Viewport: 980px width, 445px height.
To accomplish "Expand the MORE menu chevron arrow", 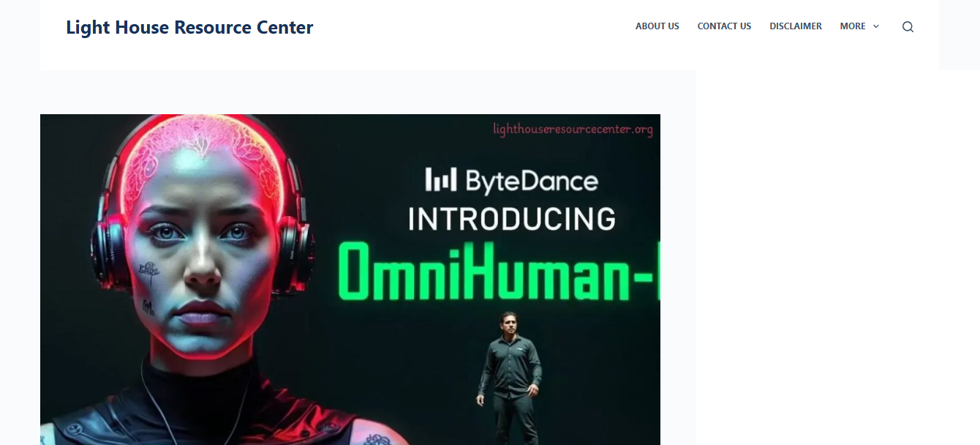I will click(876, 26).
